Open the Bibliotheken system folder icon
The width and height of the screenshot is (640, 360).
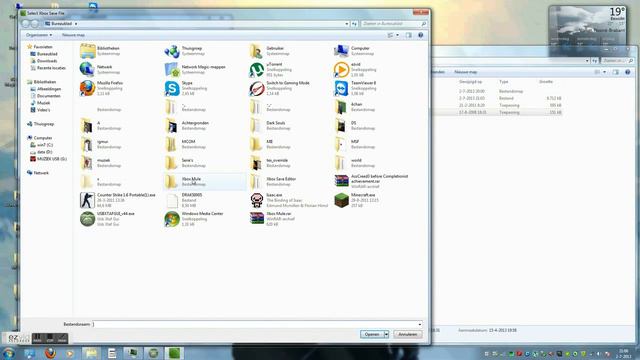[x=87, y=51]
